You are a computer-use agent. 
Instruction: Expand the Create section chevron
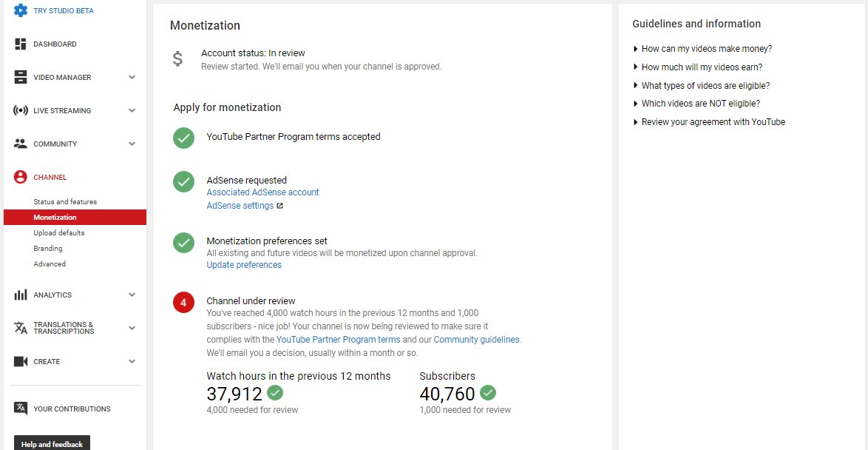(x=132, y=361)
